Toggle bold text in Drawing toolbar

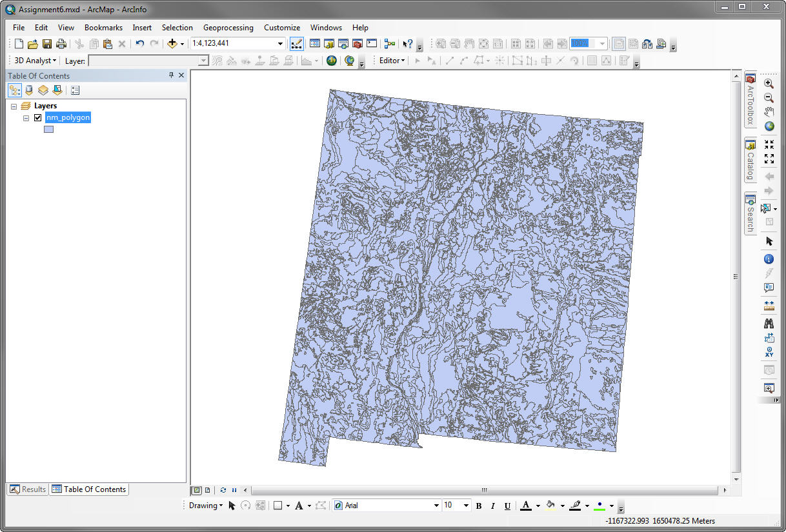pos(479,506)
